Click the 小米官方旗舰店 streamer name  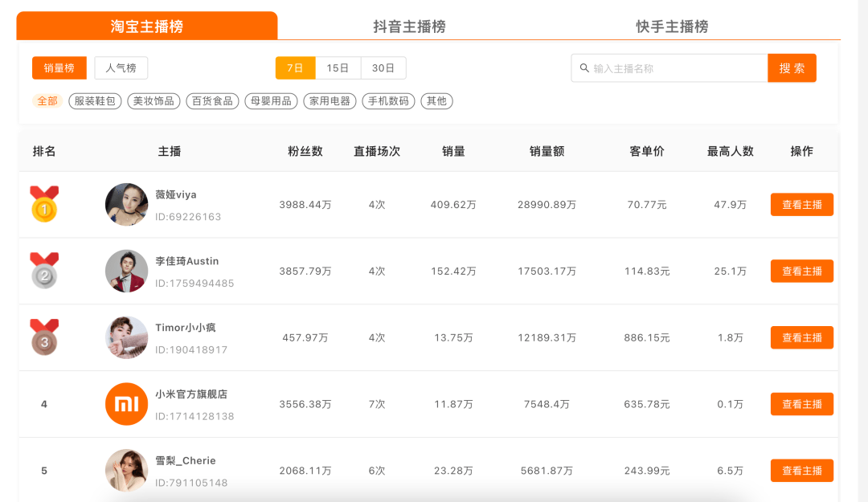pyautogui.click(x=191, y=394)
